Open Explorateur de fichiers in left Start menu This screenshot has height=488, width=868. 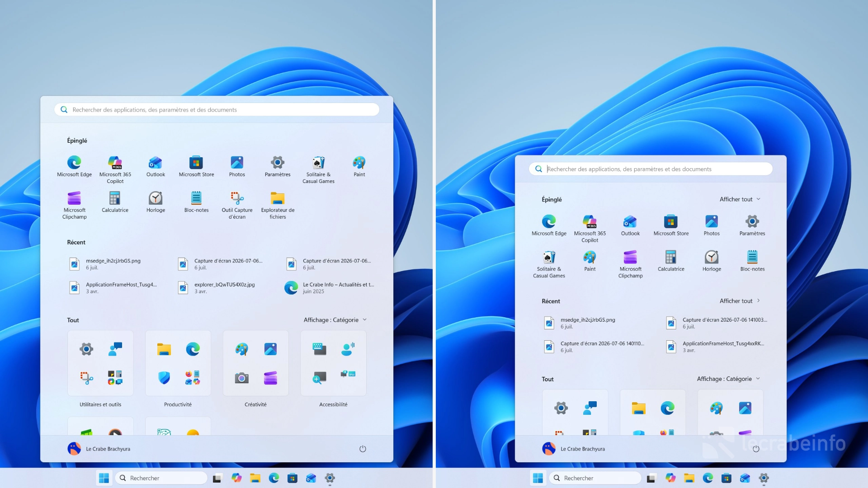click(x=278, y=205)
